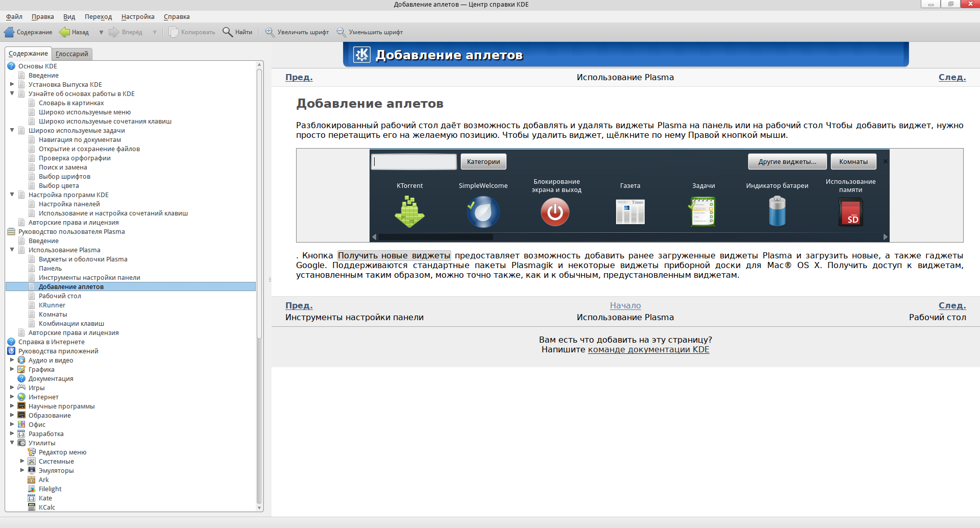This screenshot has width=980, height=528.
Task: Select the Kate entry under Утилиты
Action: click(45, 498)
